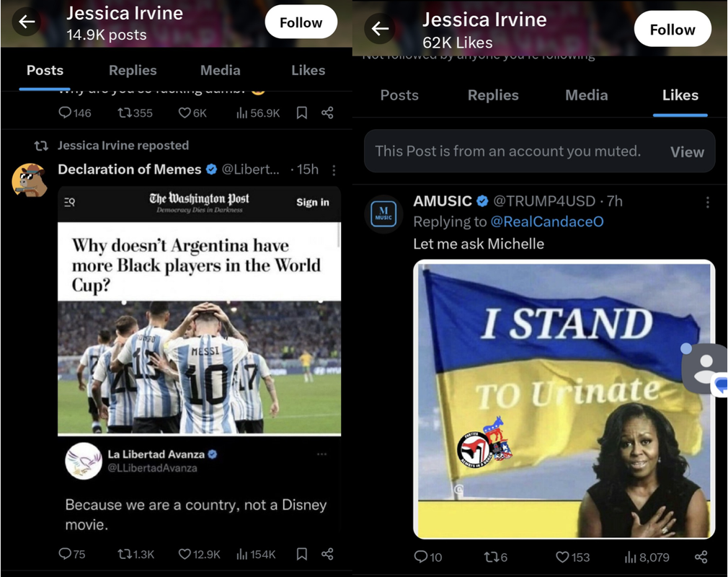
Task: Switch to Replies tab in the right screen
Action: click(493, 94)
